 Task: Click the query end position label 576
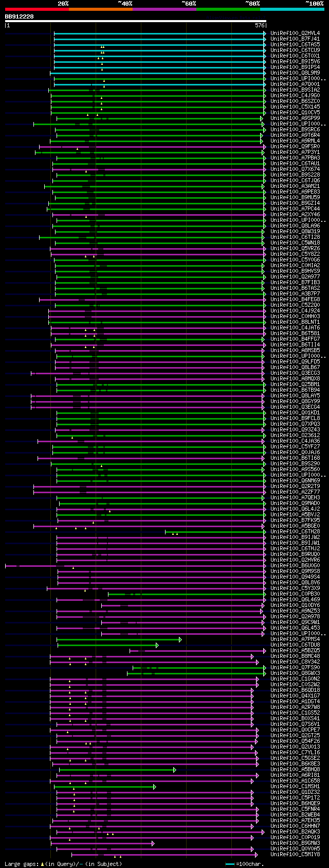(260, 25)
